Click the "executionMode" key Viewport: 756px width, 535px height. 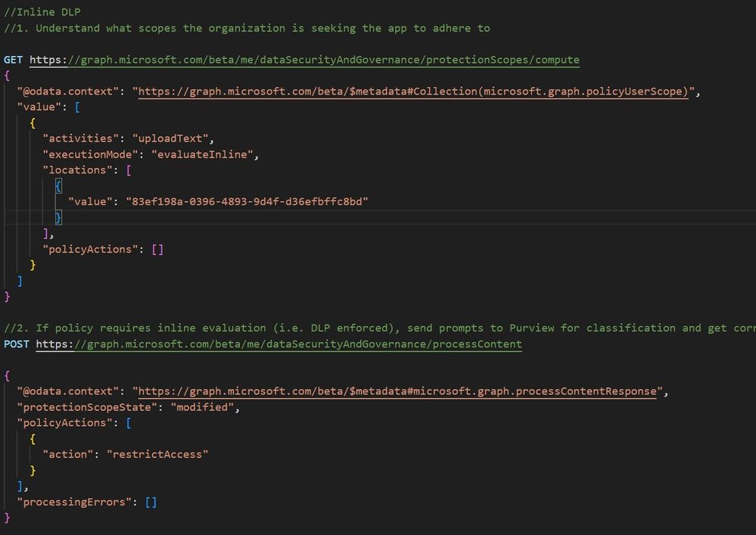tap(90, 154)
